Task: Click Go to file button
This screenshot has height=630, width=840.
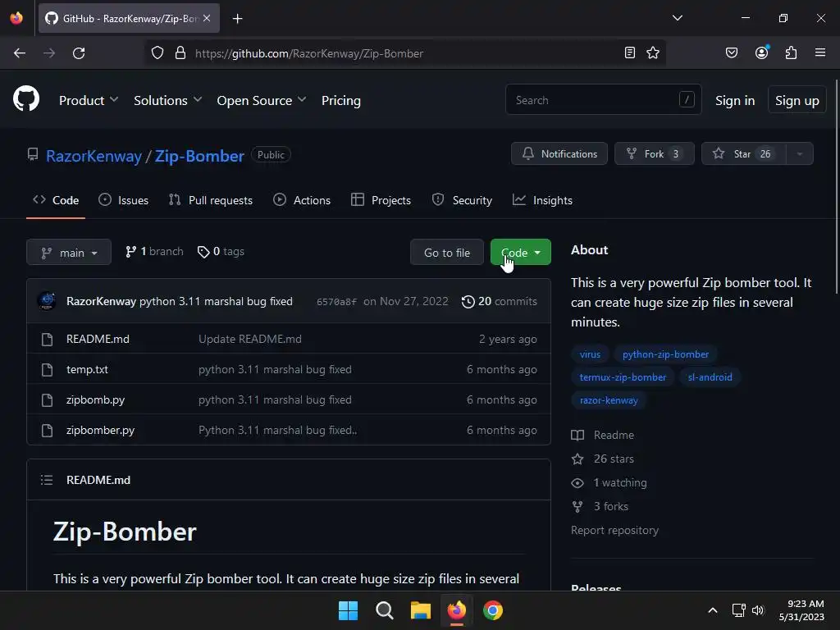Action: [447, 253]
